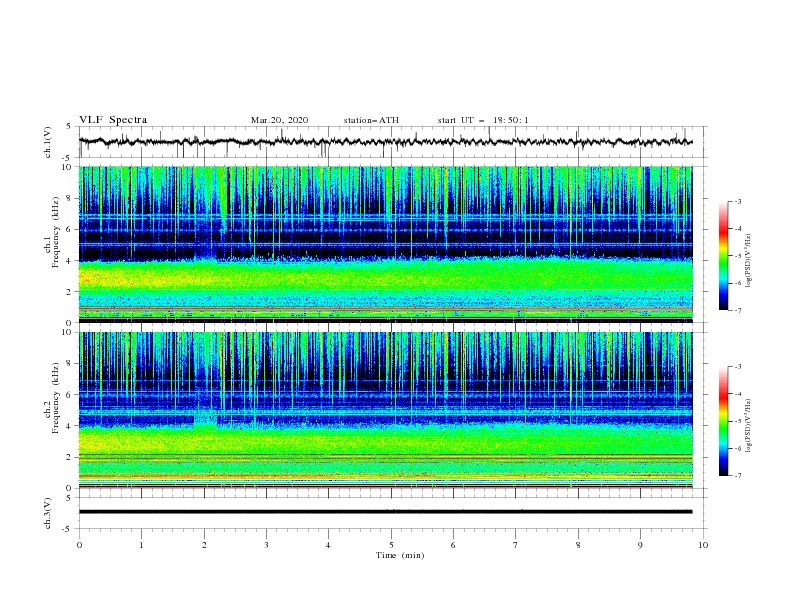This screenshot has height=612, width=792.
Task: Click inside the ch.1 spectrogram panel
Action: [385, 244]
